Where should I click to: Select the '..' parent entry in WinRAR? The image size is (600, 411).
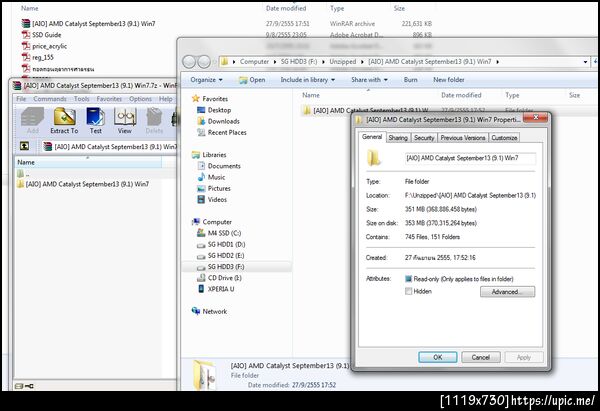[24, 174]
